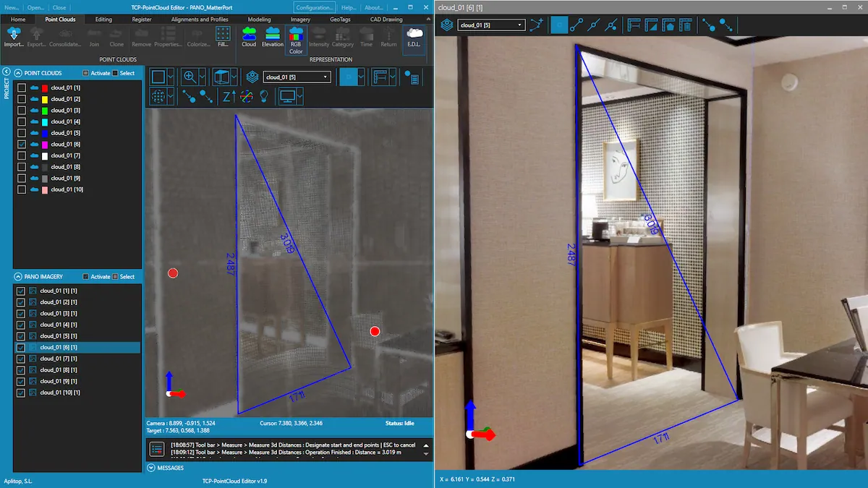Image resolution: width=868 pixels, height=488 pixels.
Task: Switch to the GeoTags tab
Action: (339, 20)
